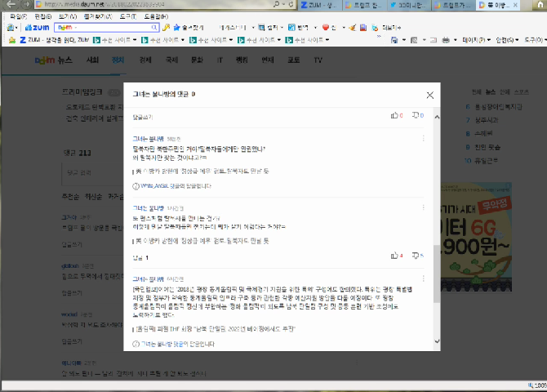Screen dimensions: 547x392
Task: Select the 경제 news category tab
Action: coord(145,60)
